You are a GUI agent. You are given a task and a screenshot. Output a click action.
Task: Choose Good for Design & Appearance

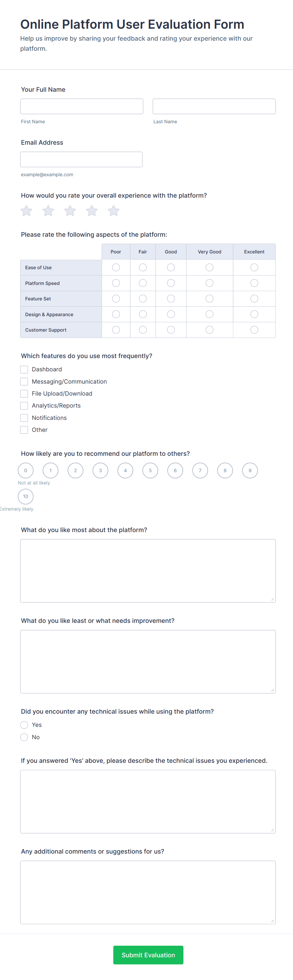[x=171, y=314]
